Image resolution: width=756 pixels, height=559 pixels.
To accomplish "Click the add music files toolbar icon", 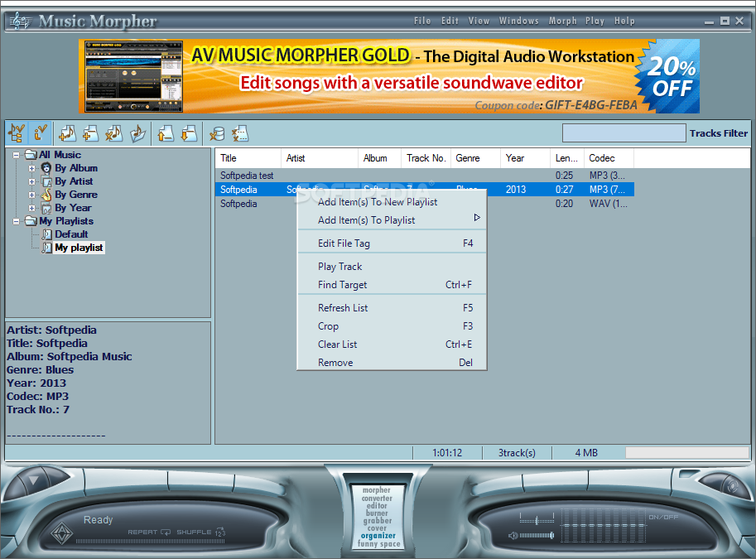I will [x=67, y=133].
